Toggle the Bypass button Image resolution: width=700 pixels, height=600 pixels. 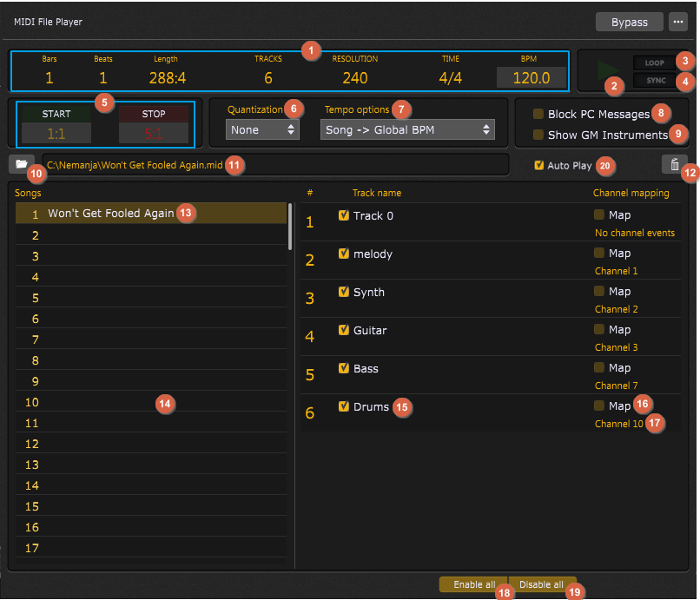(629, 21)
